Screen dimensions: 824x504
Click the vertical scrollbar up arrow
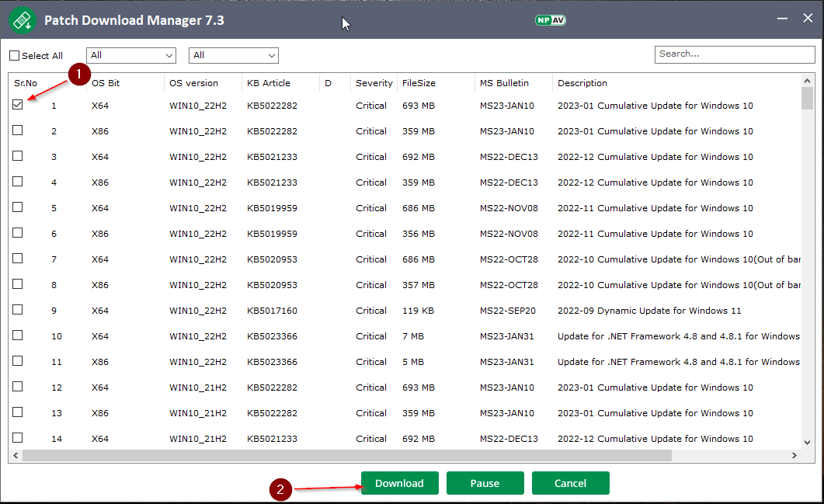807,81
